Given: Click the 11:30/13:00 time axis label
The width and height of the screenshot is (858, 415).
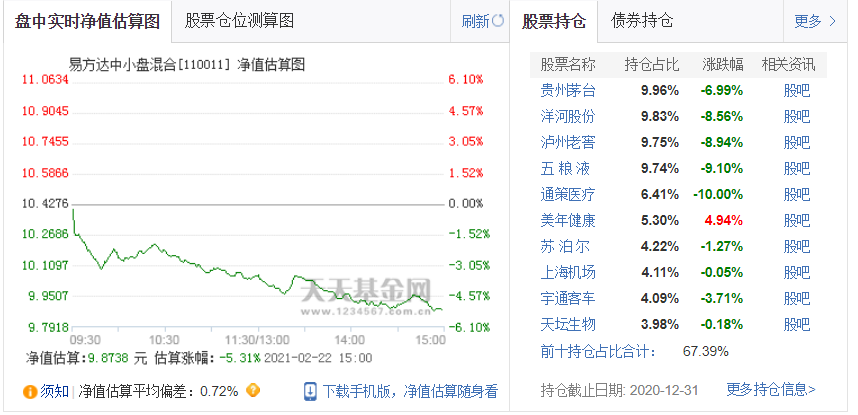Looking at the screenshot, I should tap(257, 340).
